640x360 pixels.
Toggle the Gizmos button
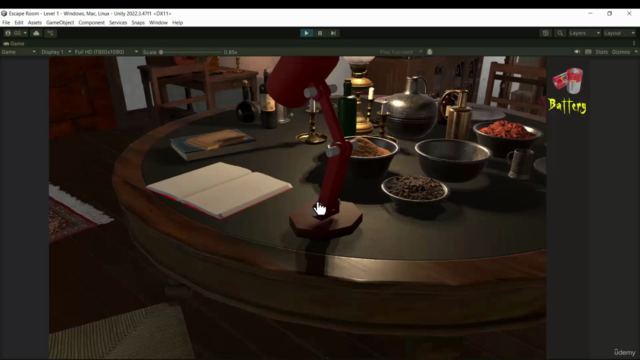[x=620, y=52]
